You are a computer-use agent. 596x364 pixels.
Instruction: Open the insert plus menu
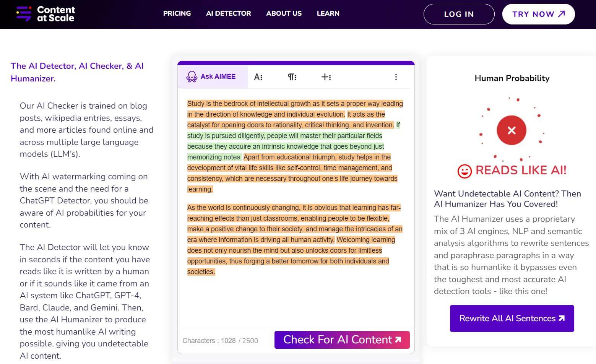[x=326, y=77]
